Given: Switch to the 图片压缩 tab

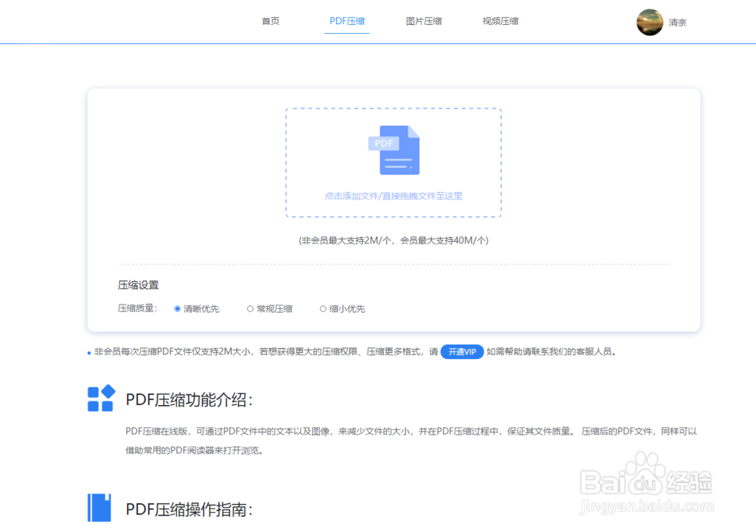Looking at the screenshot, I should pos(424,21).
